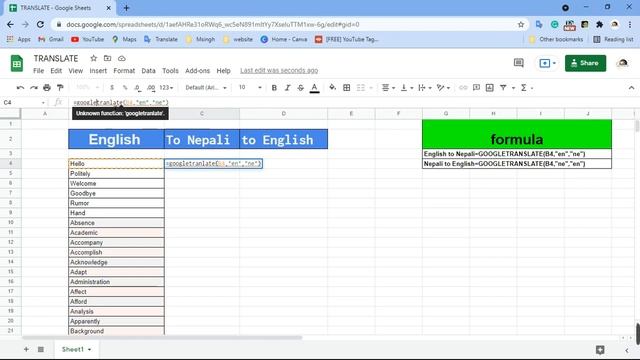Open the font size dropdown
Screen dimensions: 640x360
pyautogui.click(x=250, y=88)
